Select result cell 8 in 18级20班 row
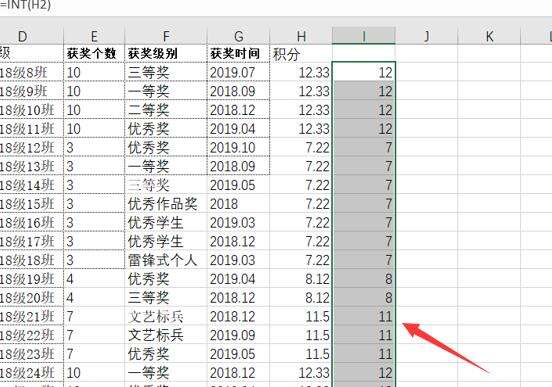The height and width of the screenshot is (387, 552). [364, 298]
